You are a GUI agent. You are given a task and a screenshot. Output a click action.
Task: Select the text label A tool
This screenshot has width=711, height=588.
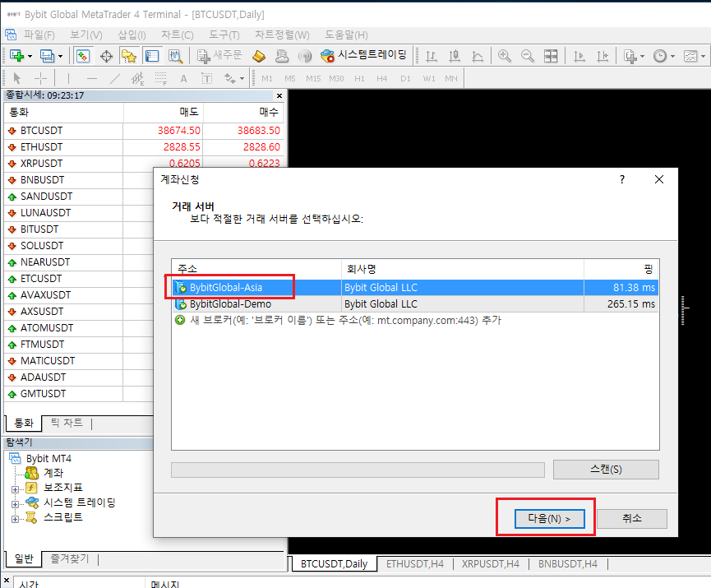pos(183,78)
